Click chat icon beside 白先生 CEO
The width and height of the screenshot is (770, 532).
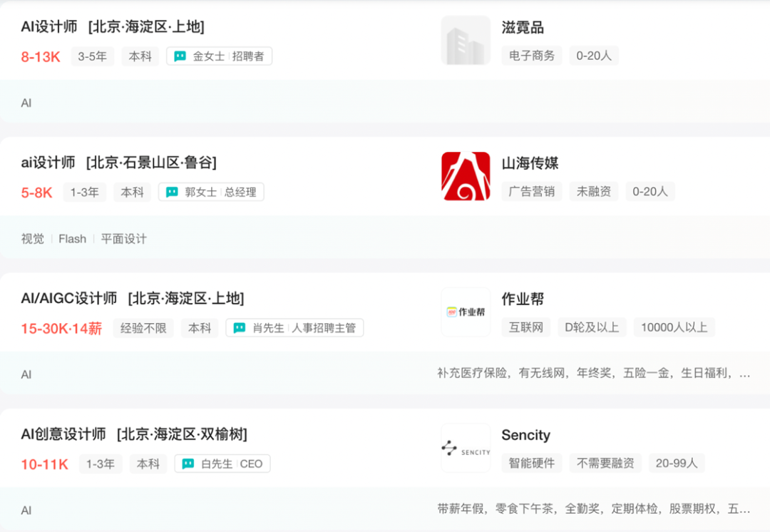click(188, 464)
